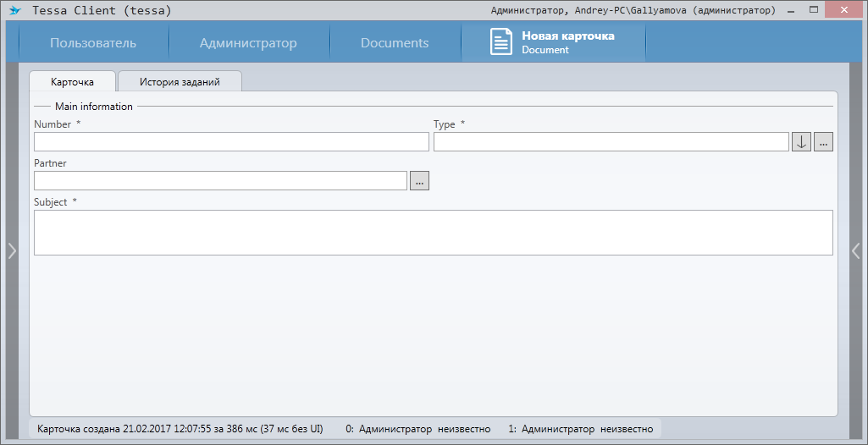868x445 pixels.
Task: Open the Type dropdown arrow button
Action: pyautogui.click(x=801, y=142)
